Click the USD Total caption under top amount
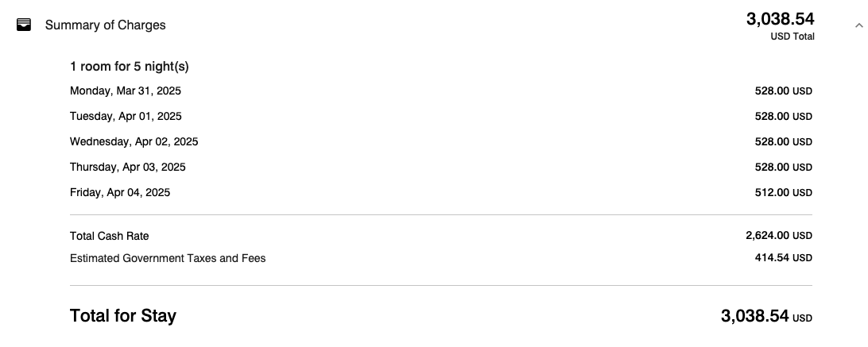The image size is (868, 347). [792, 37]
